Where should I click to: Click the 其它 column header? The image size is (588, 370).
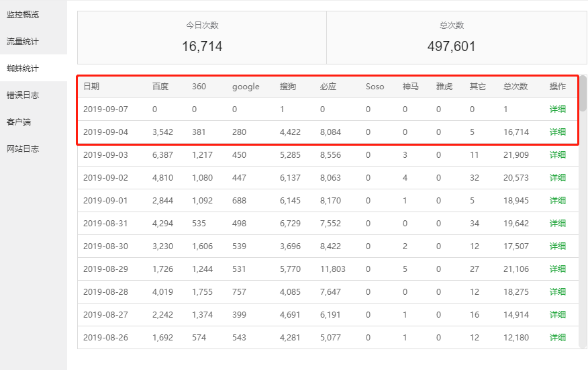pos(478,87)
